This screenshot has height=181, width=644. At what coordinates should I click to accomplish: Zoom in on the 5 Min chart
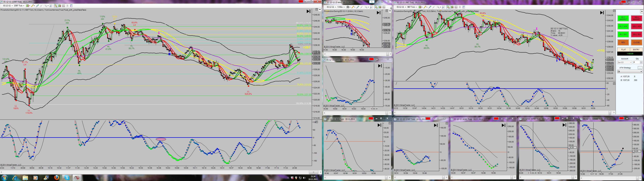coord(358,7)
